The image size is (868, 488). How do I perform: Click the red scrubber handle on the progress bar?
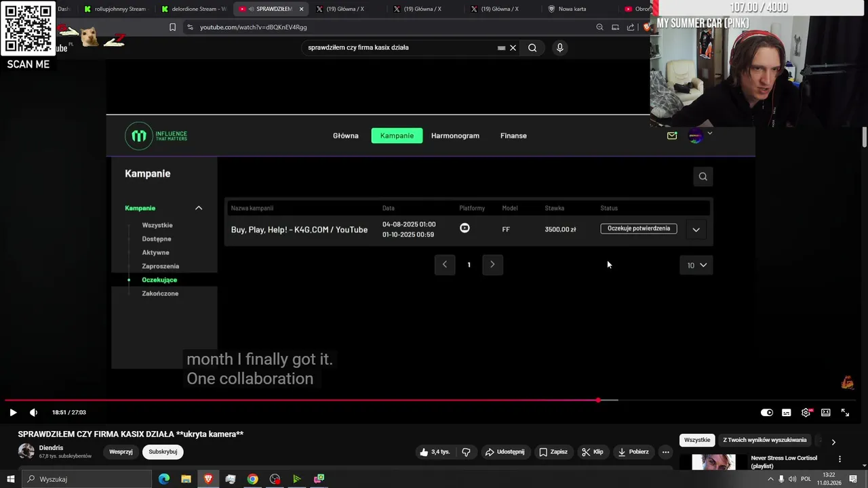(598, 401)
